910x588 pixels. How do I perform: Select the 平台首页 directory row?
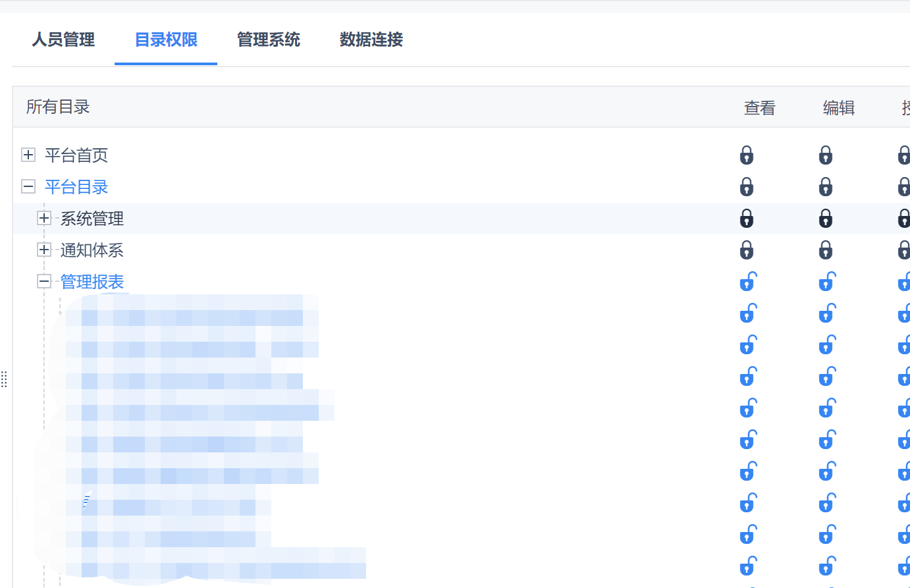[x=76, y=155]
